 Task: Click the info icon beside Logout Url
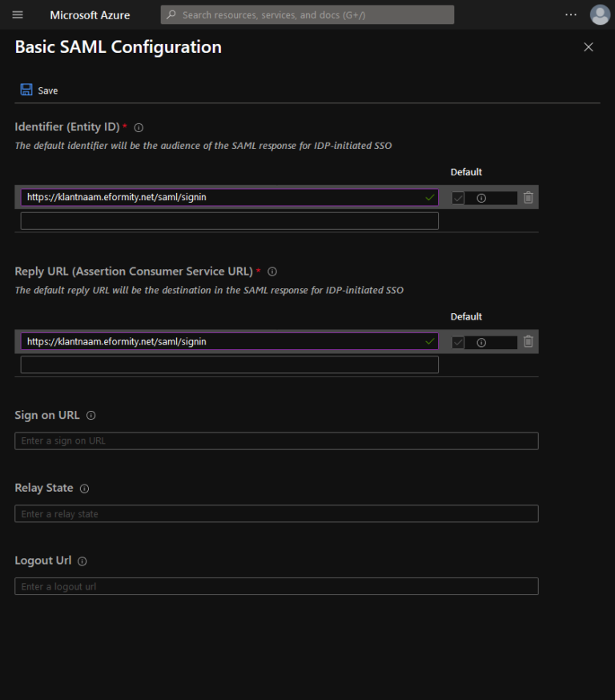tap(82, 561)
